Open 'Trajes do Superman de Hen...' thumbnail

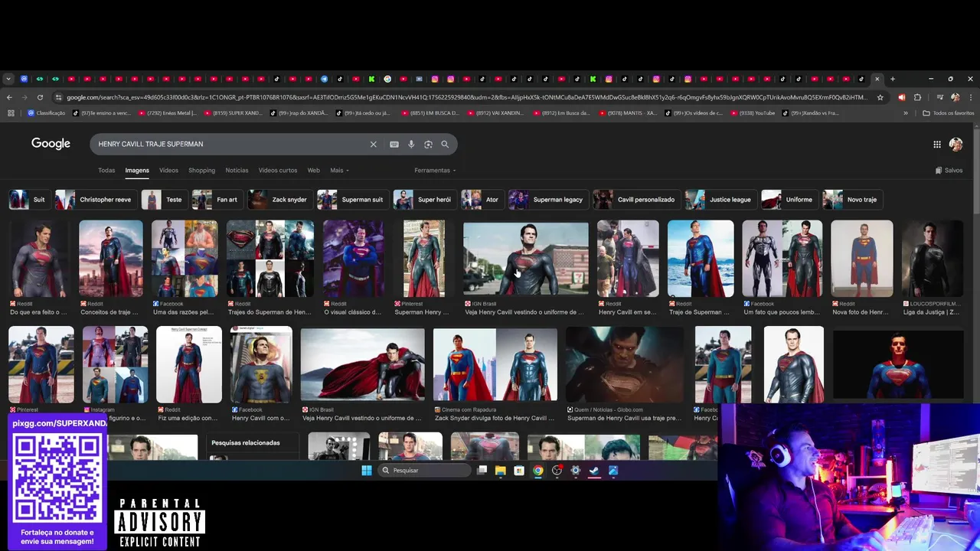(270, 259)
